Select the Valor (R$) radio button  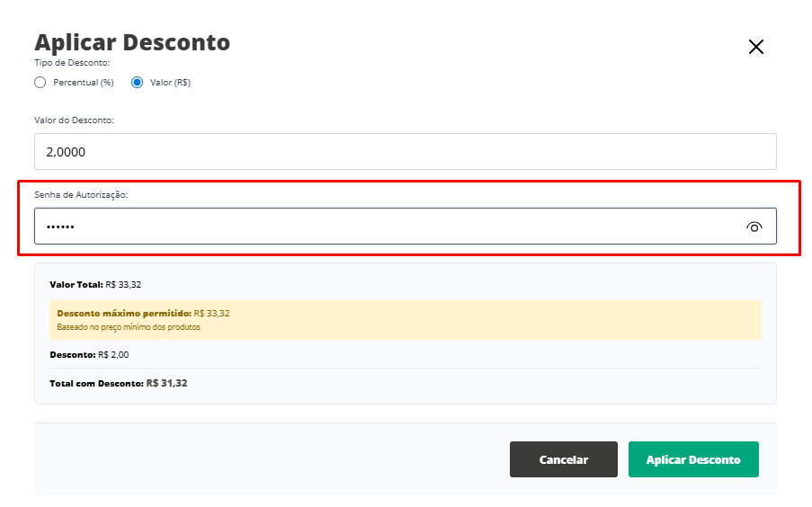(x=138, y=83)
